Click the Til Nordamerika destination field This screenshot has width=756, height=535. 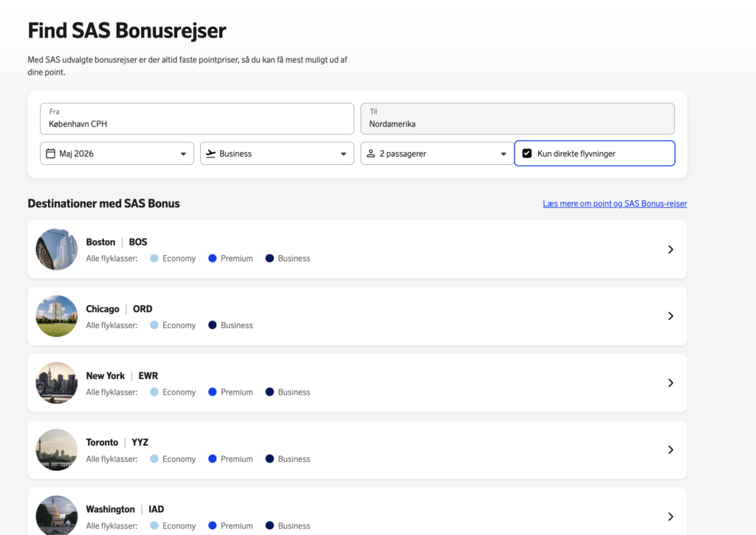tap(517, 118)
